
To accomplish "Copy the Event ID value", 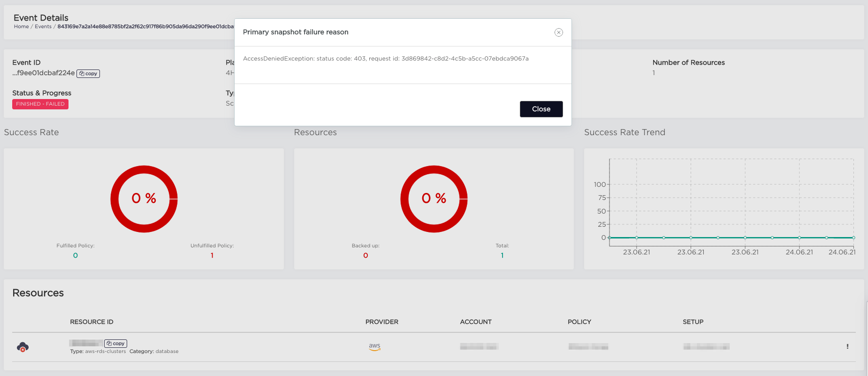I will [88, 74].
